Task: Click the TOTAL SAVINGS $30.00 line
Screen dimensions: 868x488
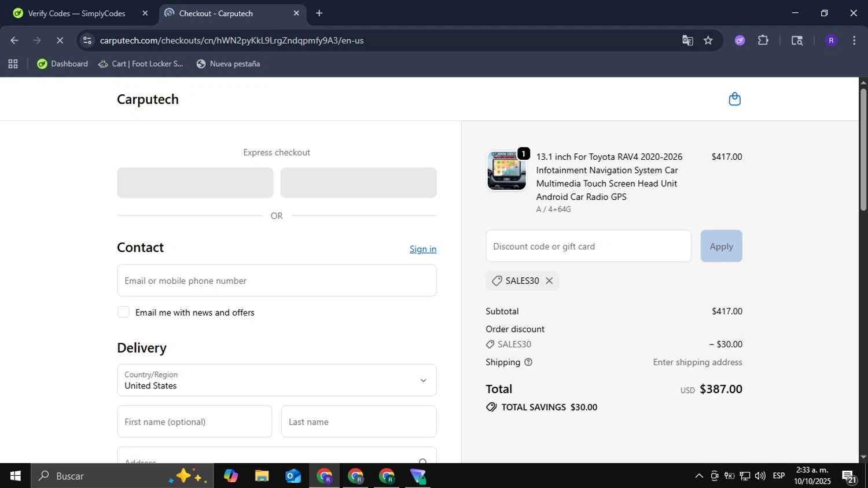Action: coord(542,407)
